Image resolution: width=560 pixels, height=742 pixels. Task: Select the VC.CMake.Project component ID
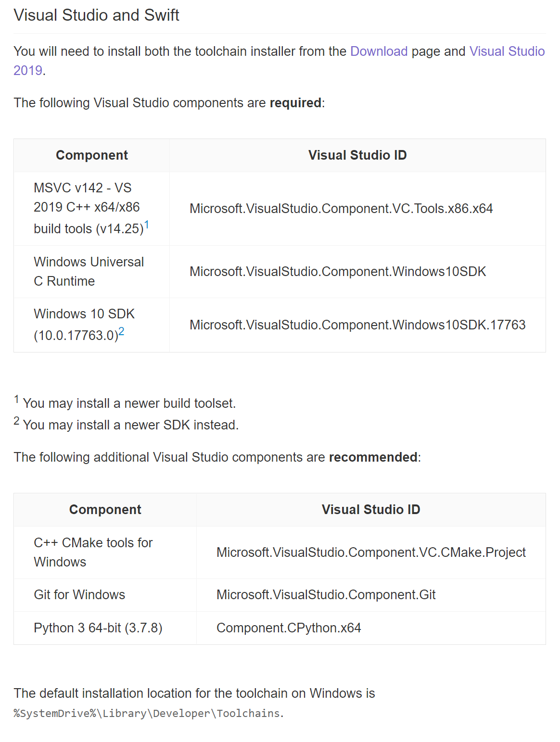371,553
